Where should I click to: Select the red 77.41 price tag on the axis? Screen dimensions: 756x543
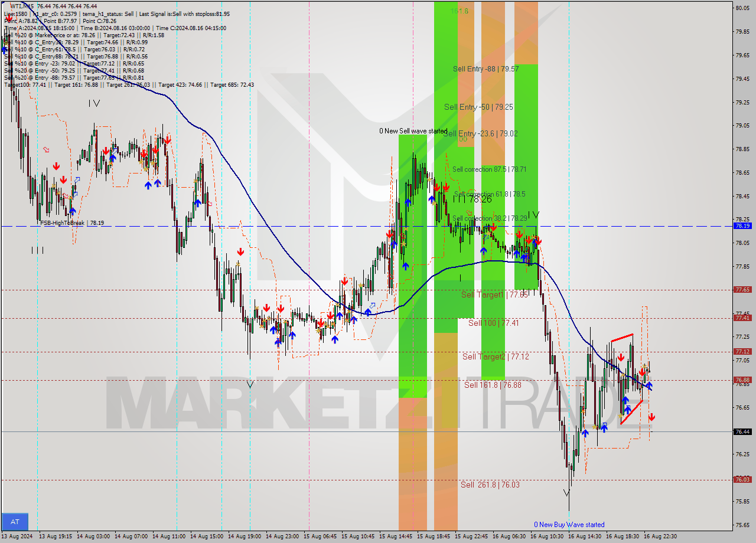742,318
